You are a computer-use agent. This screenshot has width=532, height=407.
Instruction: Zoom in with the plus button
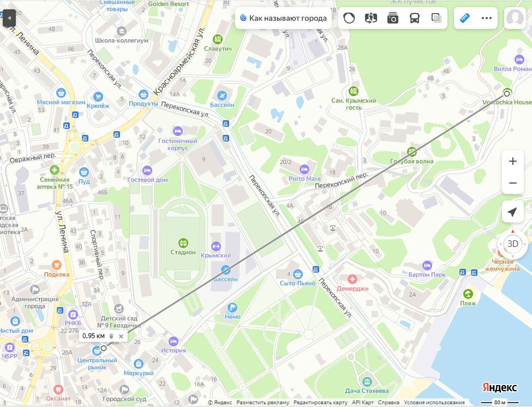click(x=512, y=162)
